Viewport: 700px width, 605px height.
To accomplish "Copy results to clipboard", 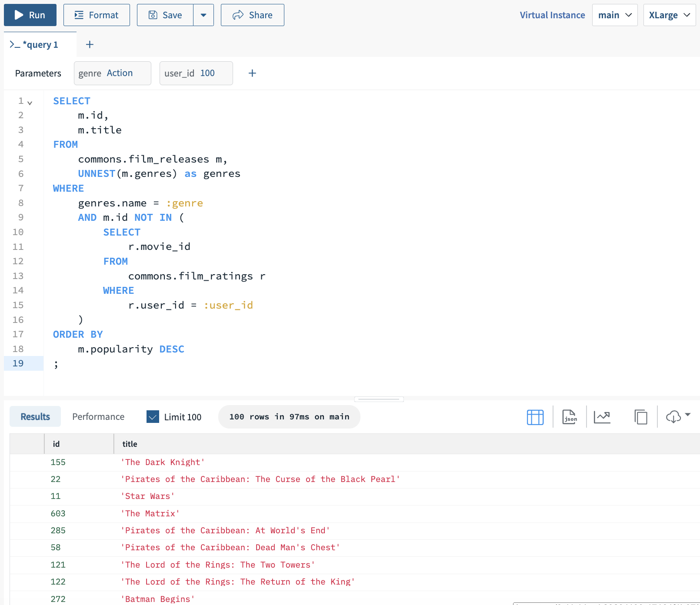I will pos(641,417).
